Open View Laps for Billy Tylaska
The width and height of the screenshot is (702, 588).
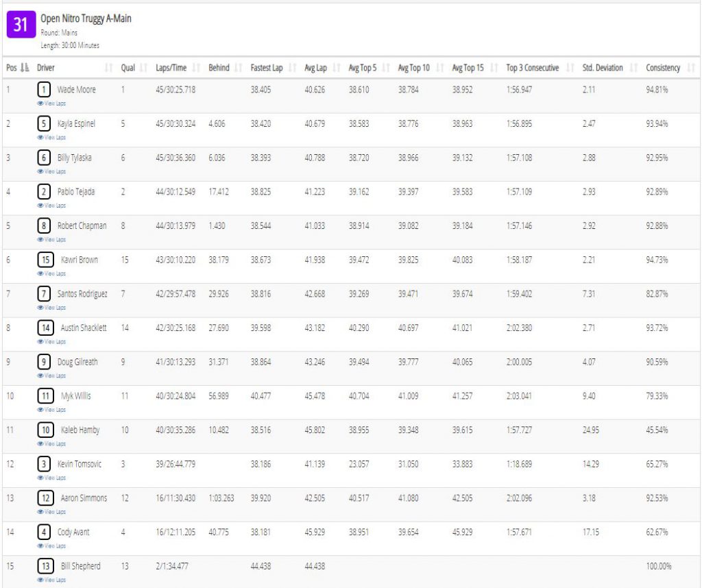[x=51, y=171]
